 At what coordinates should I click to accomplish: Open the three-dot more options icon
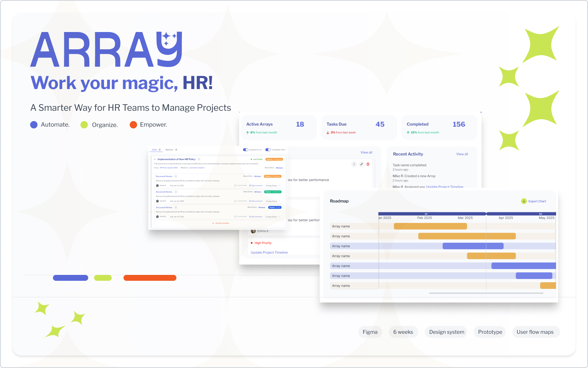tap(354, 164)
